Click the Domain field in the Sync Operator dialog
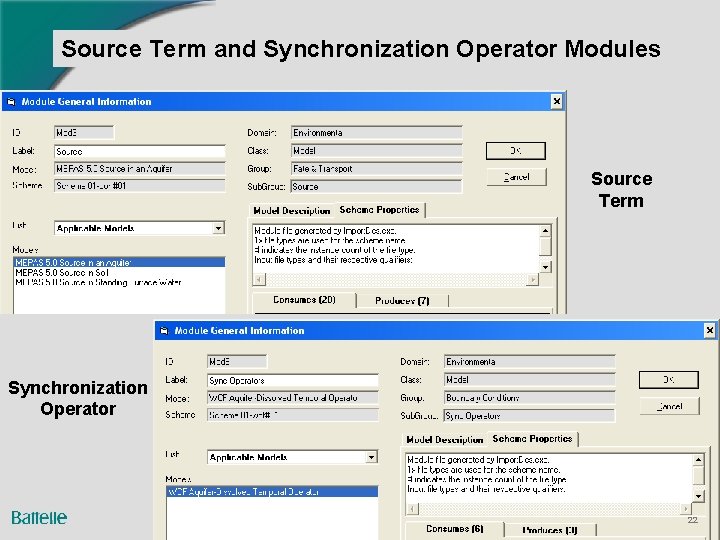Screen dimensions: 720x540 click(x=529, y=362)
